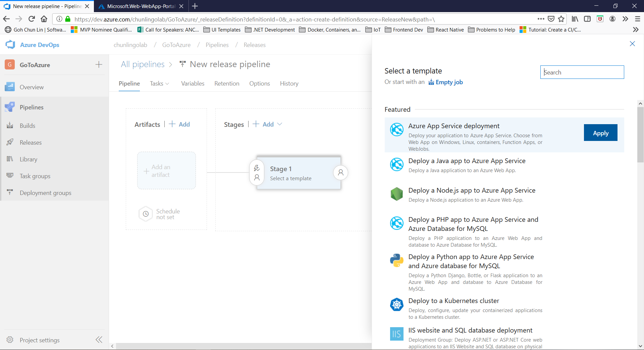Click the template list vertical scrollbar

pos(640,134)
